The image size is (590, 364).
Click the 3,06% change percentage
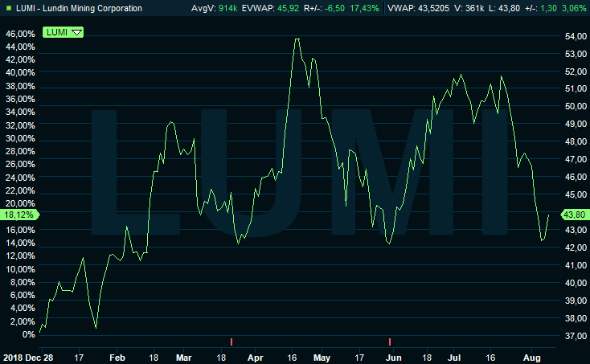tap(574, 8)
